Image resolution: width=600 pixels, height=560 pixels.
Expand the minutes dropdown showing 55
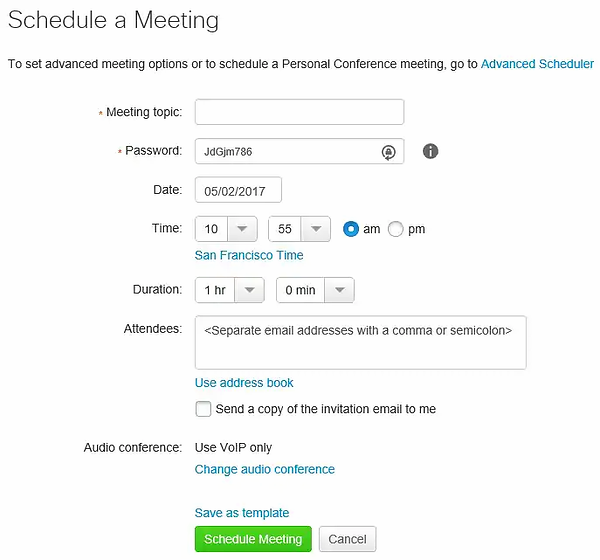299,229
